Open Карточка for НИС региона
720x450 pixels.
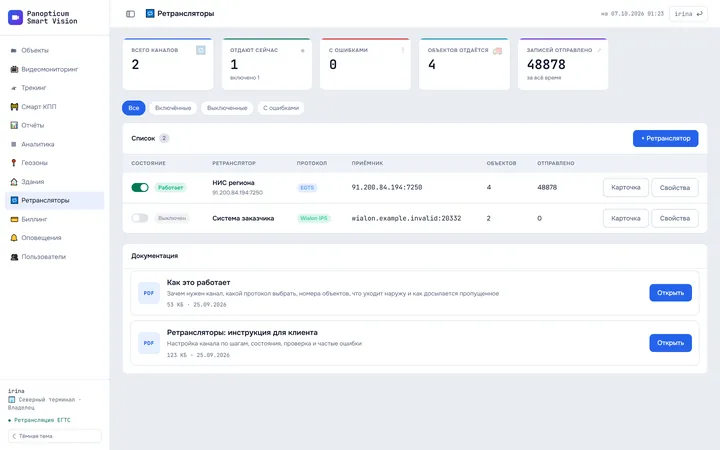625,187
